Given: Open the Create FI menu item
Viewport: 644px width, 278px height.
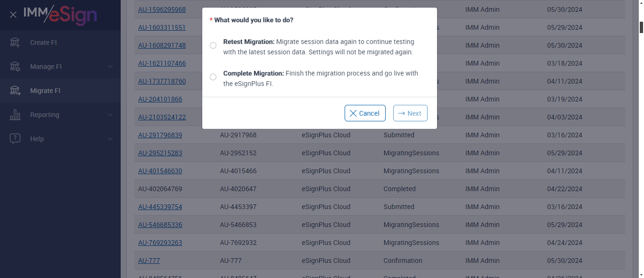Looking at the screenshot, I should pyautogui.click(x=43, y=42).
